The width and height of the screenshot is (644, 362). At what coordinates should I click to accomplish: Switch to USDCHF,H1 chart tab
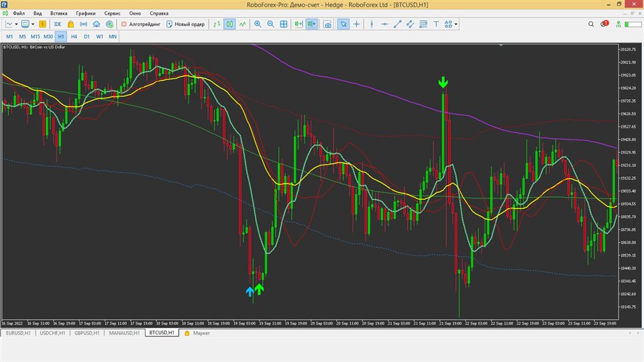click(52, 333)
